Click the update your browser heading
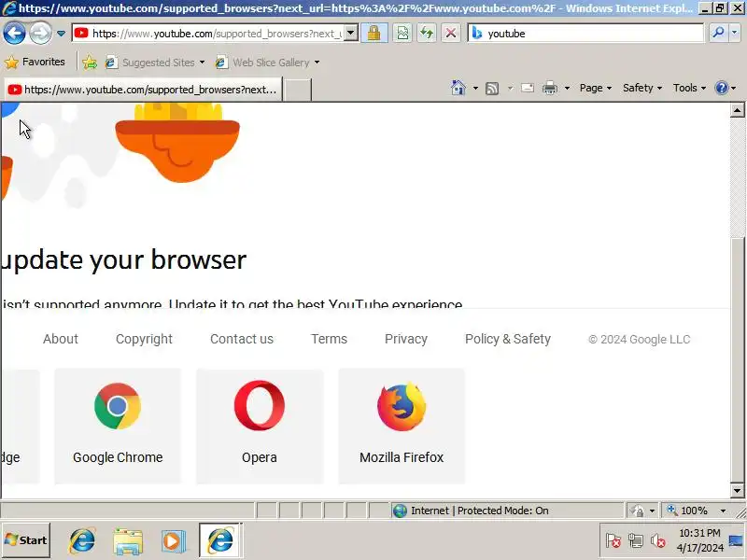The image size is (747, 560). click(124, 260)
